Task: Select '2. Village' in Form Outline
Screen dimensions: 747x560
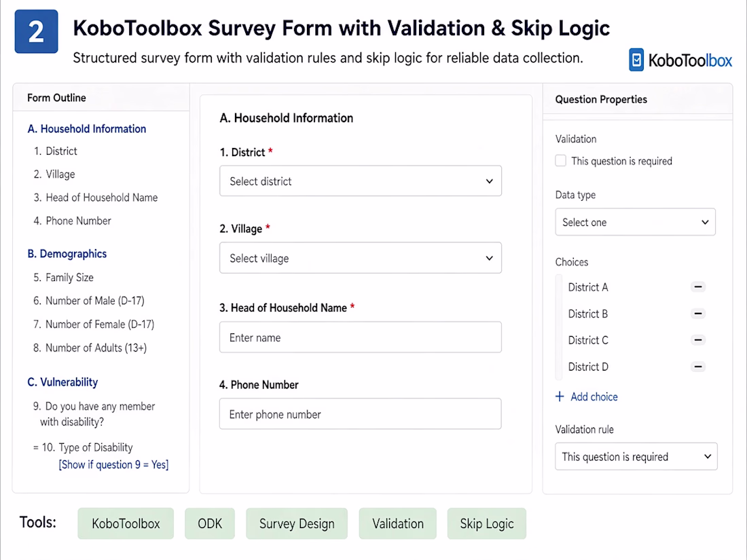Action: pos(54,174)
